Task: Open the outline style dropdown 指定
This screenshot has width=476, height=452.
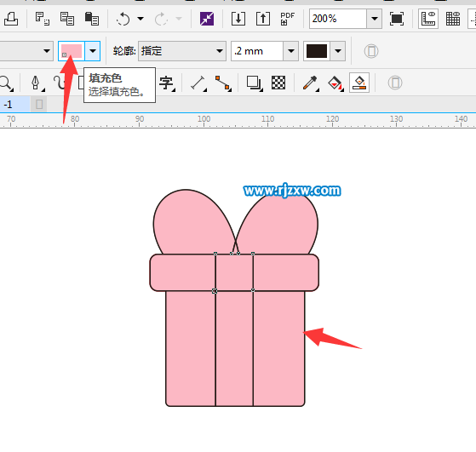Action: click(x=182, y=51)
